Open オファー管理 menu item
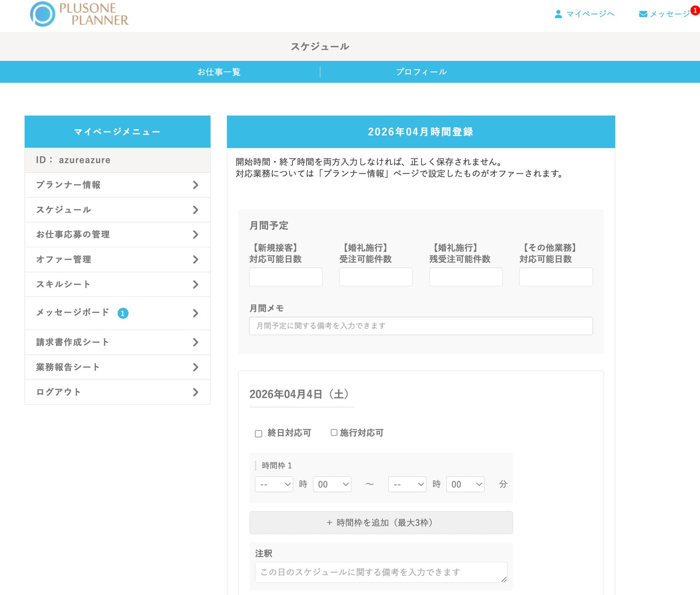700x595 pixels. point(118,260)
